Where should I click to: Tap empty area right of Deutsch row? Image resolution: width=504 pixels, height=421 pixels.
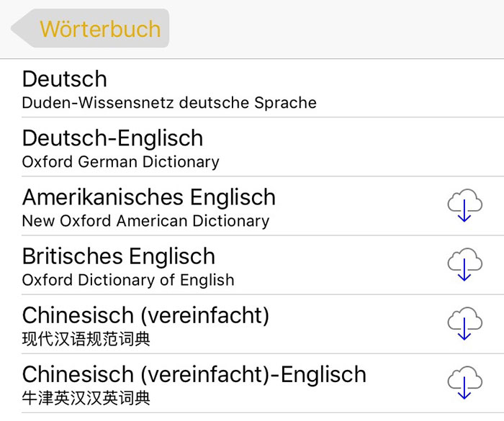point(411,89)
